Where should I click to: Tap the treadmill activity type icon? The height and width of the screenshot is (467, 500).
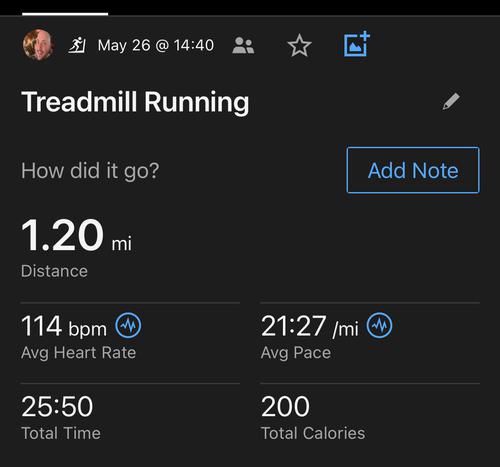pyautogui.click(x=77, y=45)
